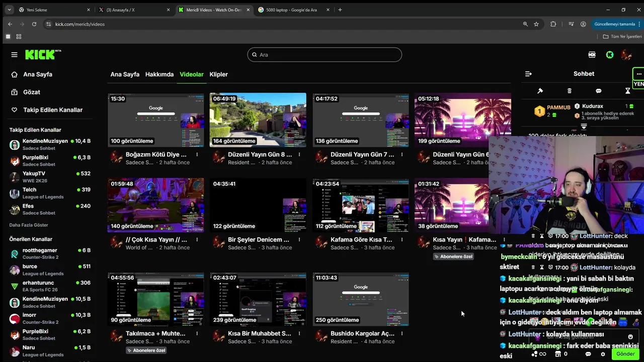This screenshot has width=644, height=362.
Task: Open YakupTV channel in sidebar
Action: [x=49, y=176]
